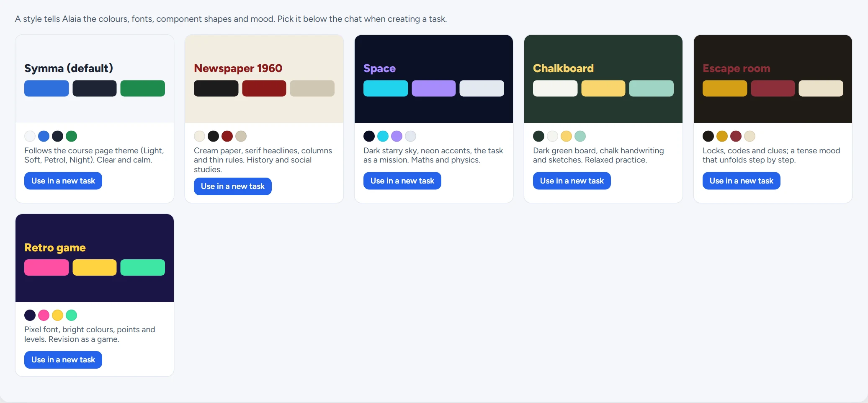
Task: Click the yellow bar in Chalkboard preview
Action: pos(603,88)
